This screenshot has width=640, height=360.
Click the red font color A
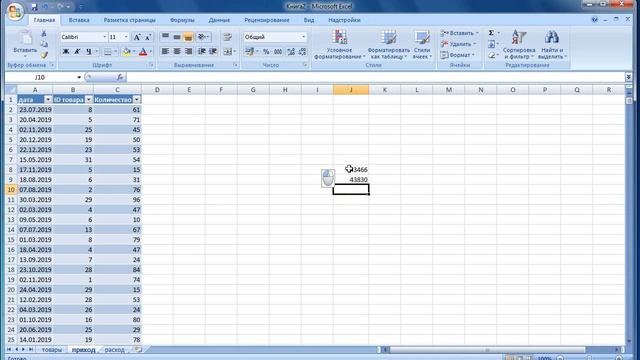click(143, 52)
